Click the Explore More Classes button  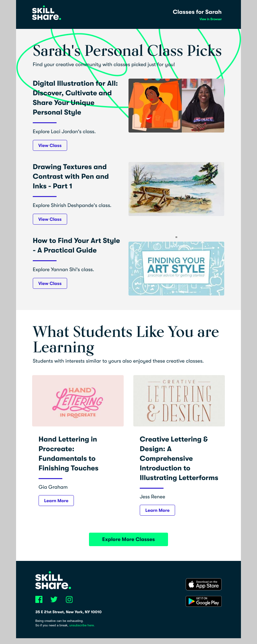click(128, 539)
